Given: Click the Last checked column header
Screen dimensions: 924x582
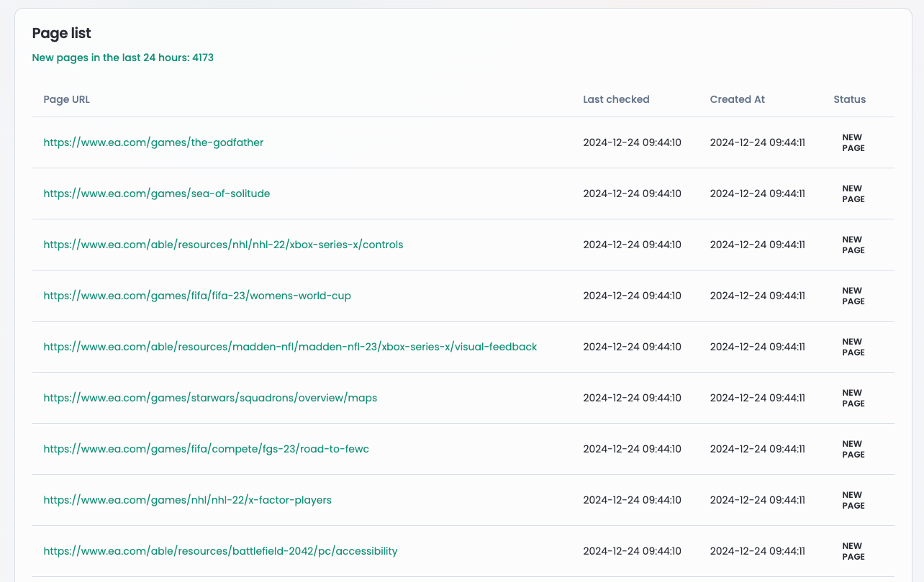Looking at the screenshot, I should coord(616,99).
